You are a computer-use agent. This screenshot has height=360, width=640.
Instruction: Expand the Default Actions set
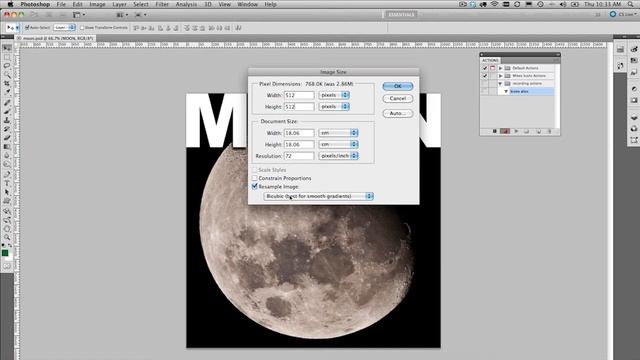point(500,68)
